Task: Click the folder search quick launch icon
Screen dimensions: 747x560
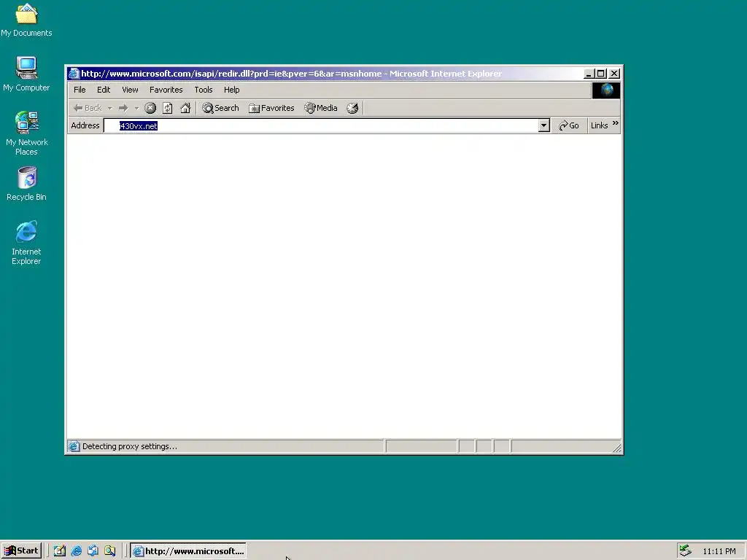Action: [110, 551]
